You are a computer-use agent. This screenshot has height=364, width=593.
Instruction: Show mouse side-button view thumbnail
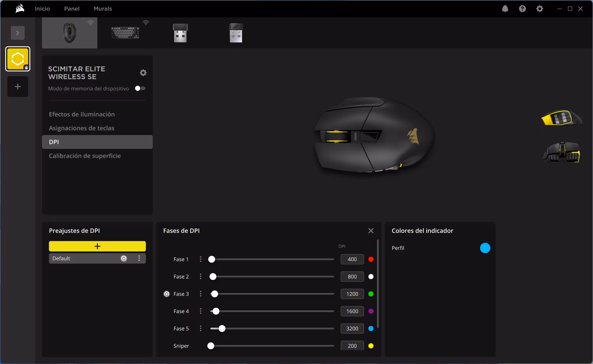[x=561, y=118]
